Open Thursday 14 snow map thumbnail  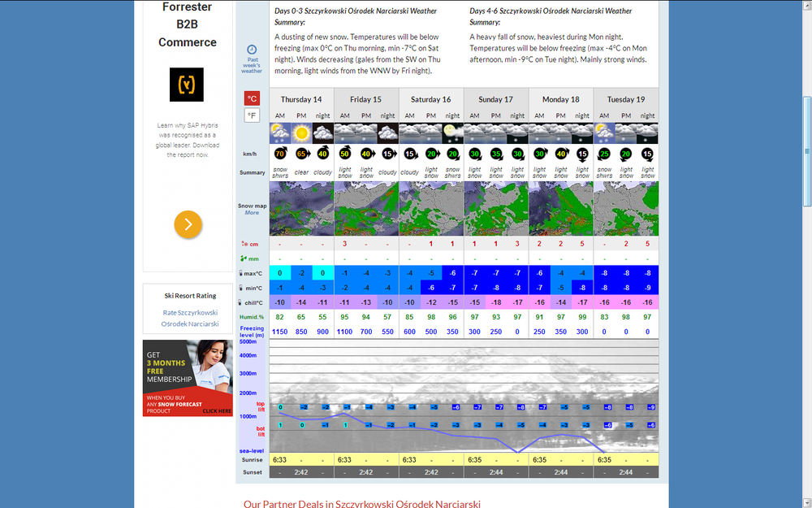(x=301, y=208)
